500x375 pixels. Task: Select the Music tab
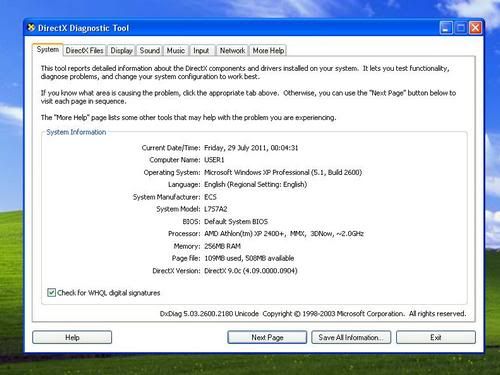coord(176,51)
